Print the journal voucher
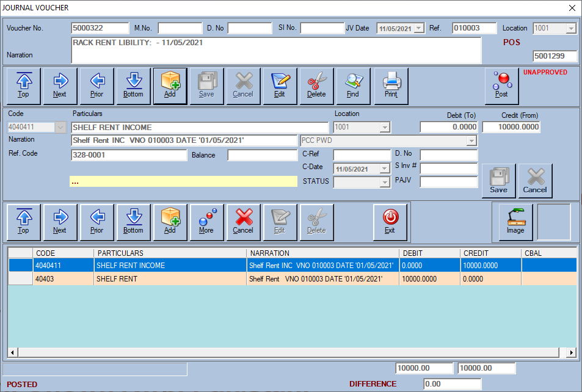The image size is (582, 392). click(391, 85)
